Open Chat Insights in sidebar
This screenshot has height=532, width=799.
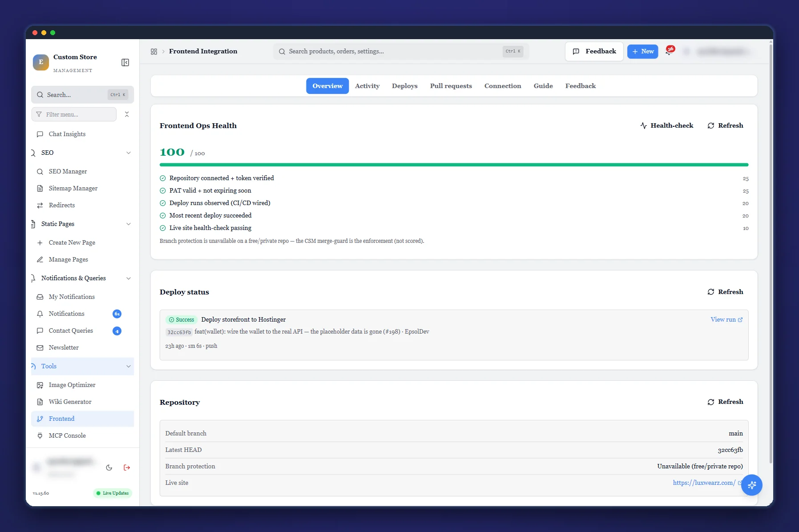pos(82,134)
